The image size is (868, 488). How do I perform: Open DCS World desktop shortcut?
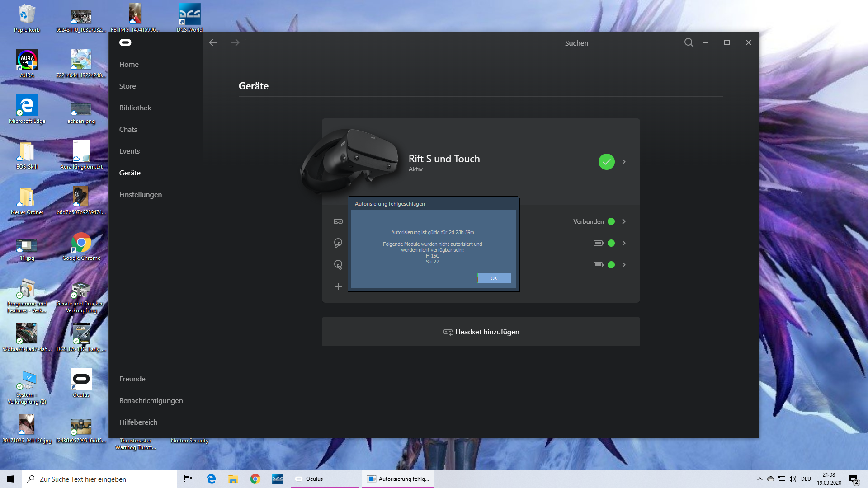tap(189, 18)
